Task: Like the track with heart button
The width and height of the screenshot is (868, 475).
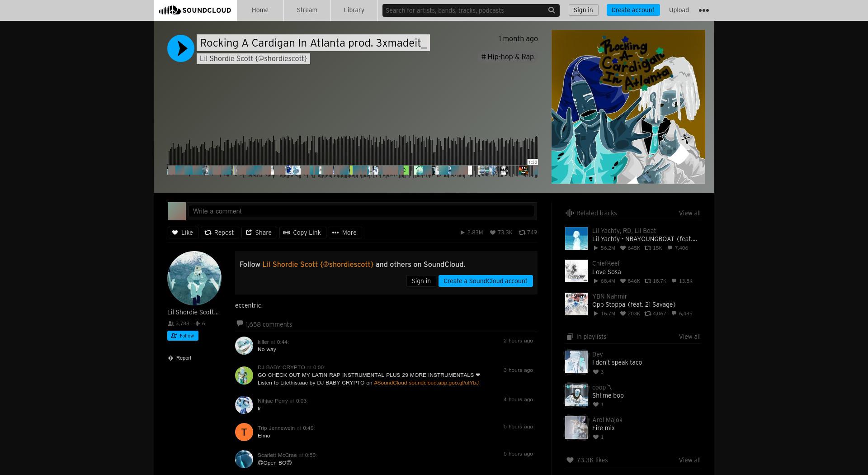Action: pos(183,233)
